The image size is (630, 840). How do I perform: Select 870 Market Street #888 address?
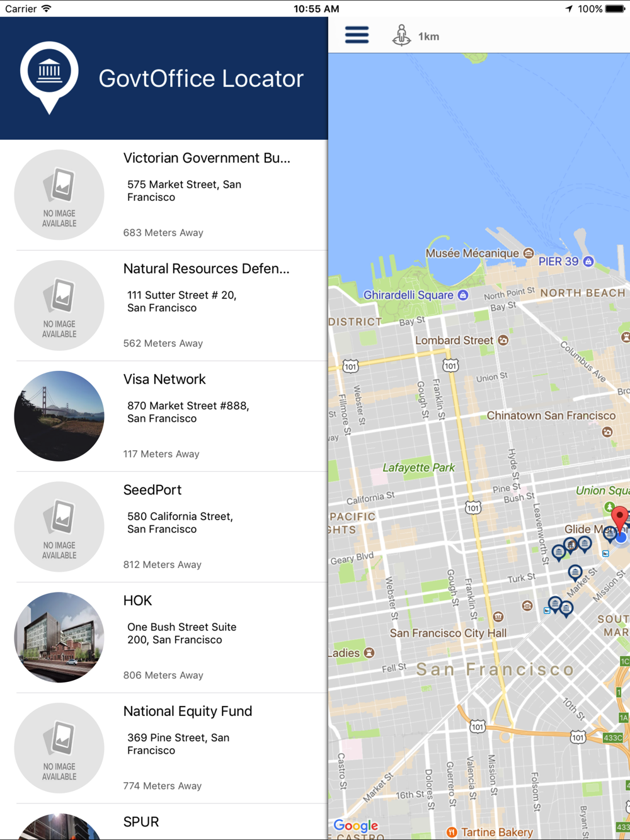188,412
